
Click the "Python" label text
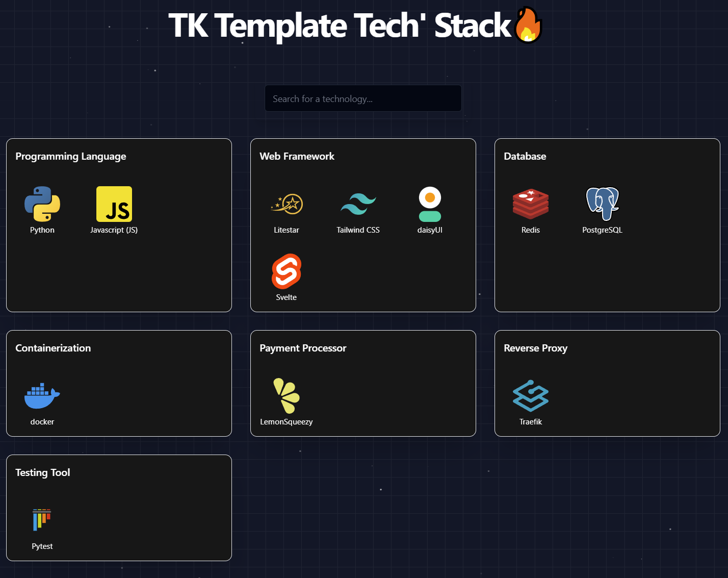click(42, 230)
